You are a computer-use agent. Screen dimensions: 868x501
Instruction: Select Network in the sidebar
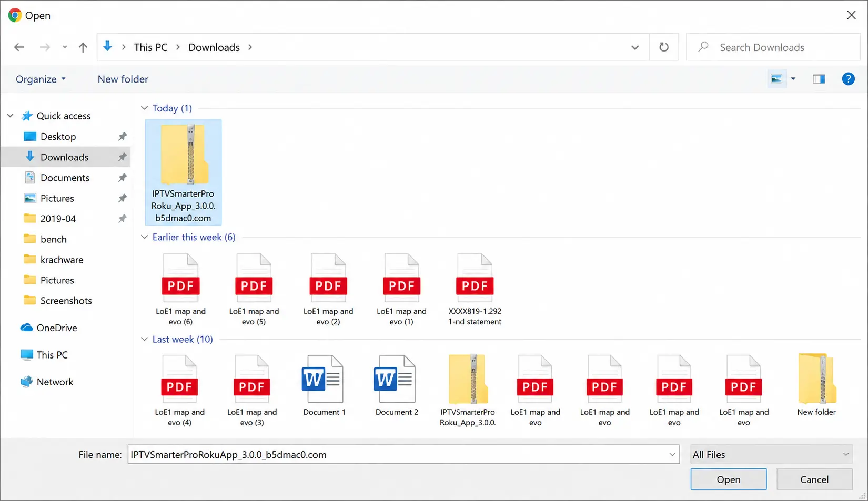pyautogui.click(x=55, y=382)
